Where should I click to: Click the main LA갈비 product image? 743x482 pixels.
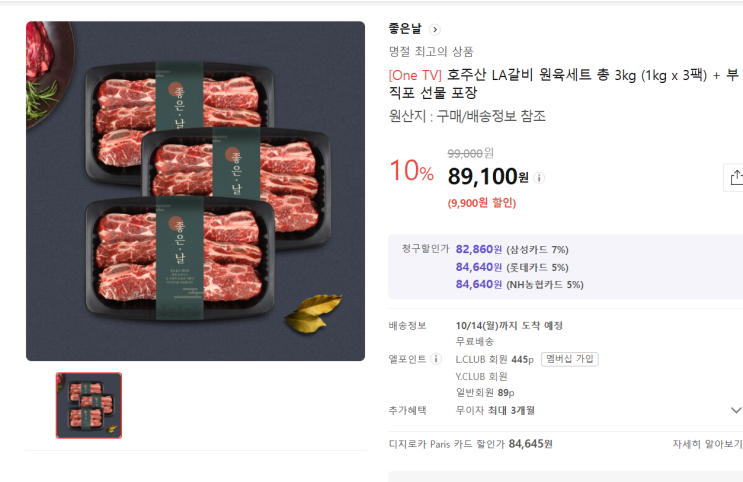[195, 190]
